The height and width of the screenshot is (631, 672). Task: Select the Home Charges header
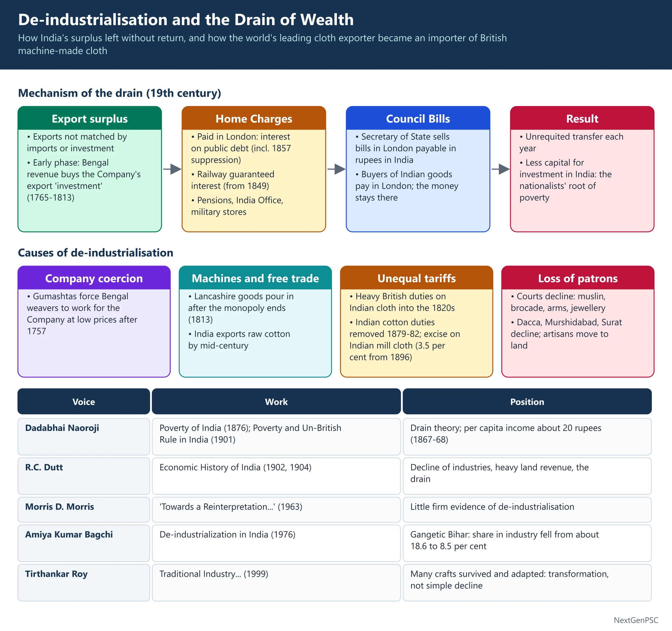click(x=254, y=118)
